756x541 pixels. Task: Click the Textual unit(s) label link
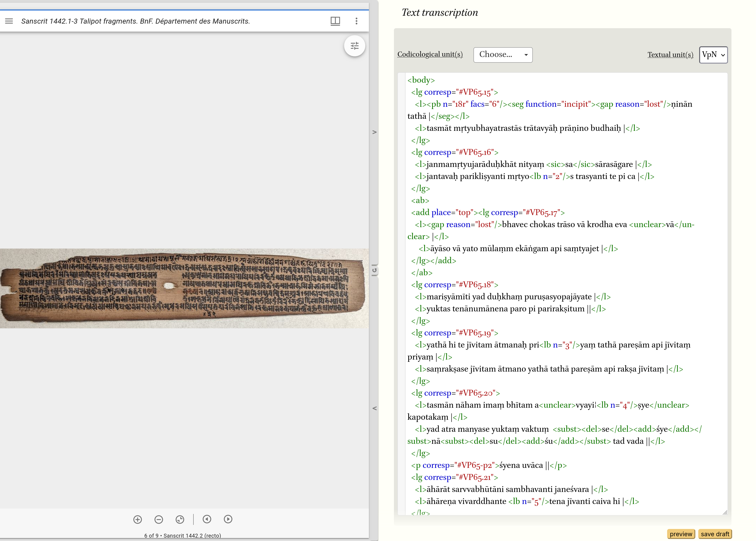pyautogui.click(x=670, y=55)
